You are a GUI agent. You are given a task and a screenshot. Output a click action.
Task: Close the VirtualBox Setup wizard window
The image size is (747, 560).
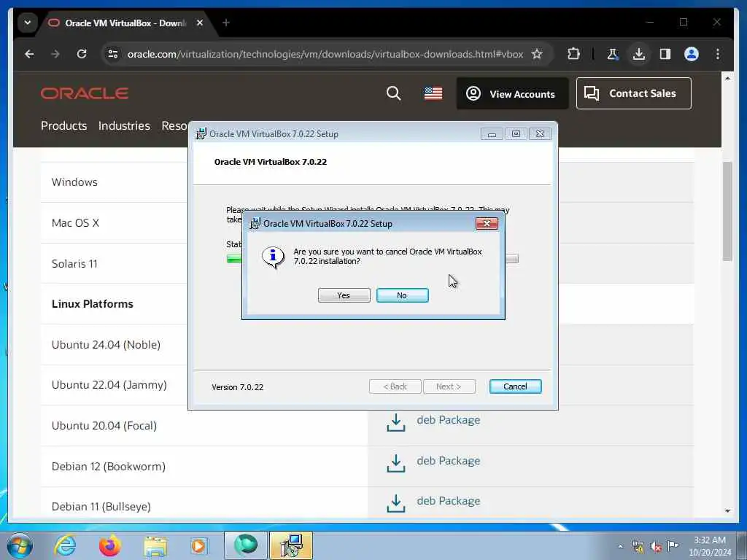tap(540, 134)
